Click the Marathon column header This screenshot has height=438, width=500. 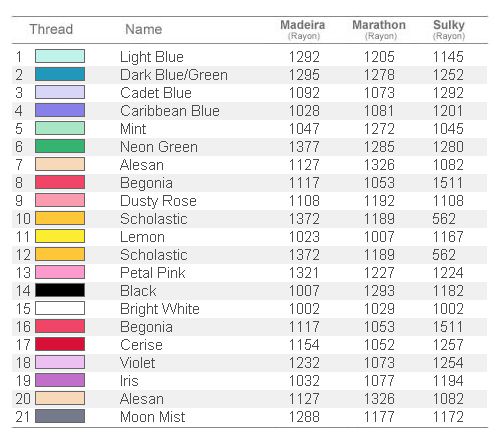(x=379, y=29)
